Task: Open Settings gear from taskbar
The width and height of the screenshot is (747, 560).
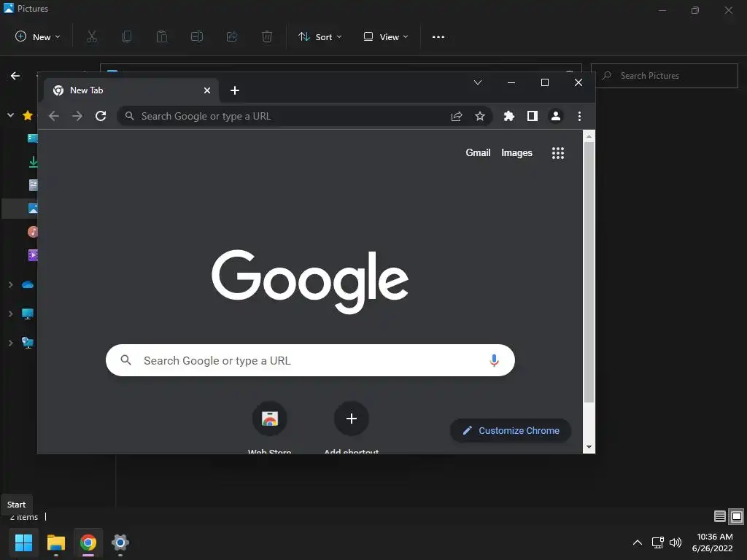Action: (x=120, y=542)
